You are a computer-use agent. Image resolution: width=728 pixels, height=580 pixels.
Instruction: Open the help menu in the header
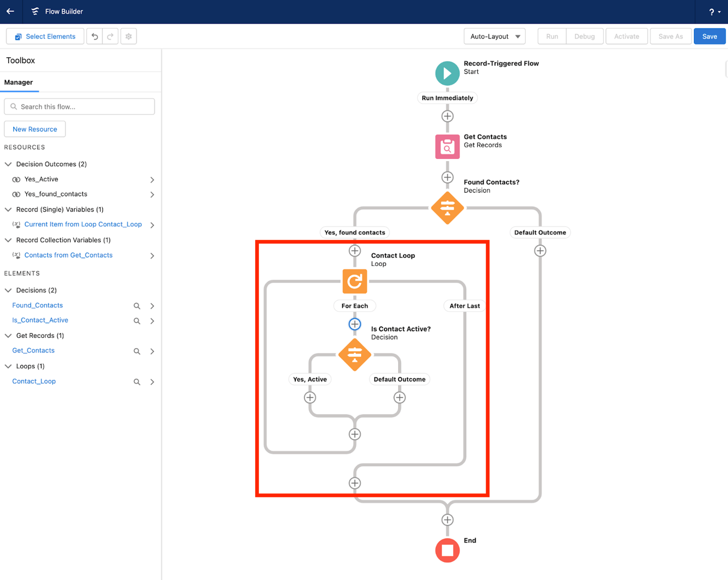(x=712, y=12)
